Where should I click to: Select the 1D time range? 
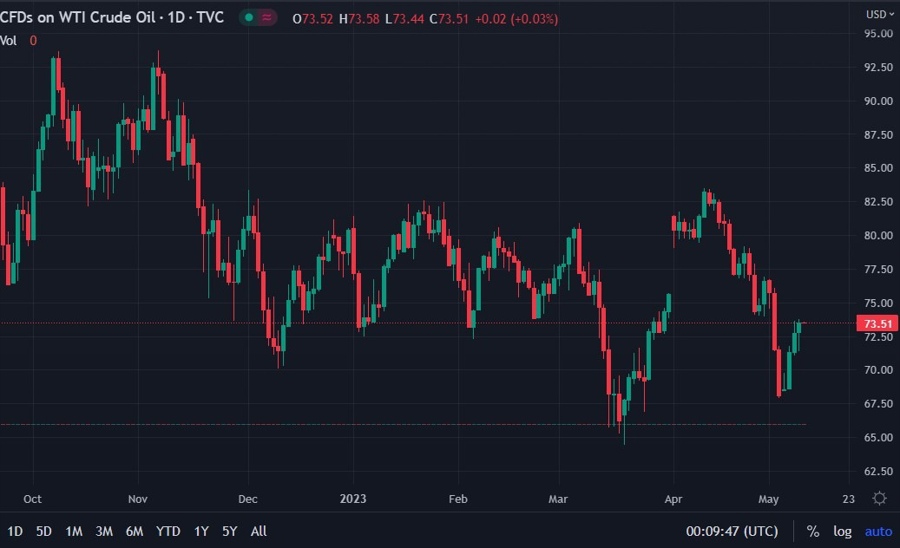pos(14,531)
